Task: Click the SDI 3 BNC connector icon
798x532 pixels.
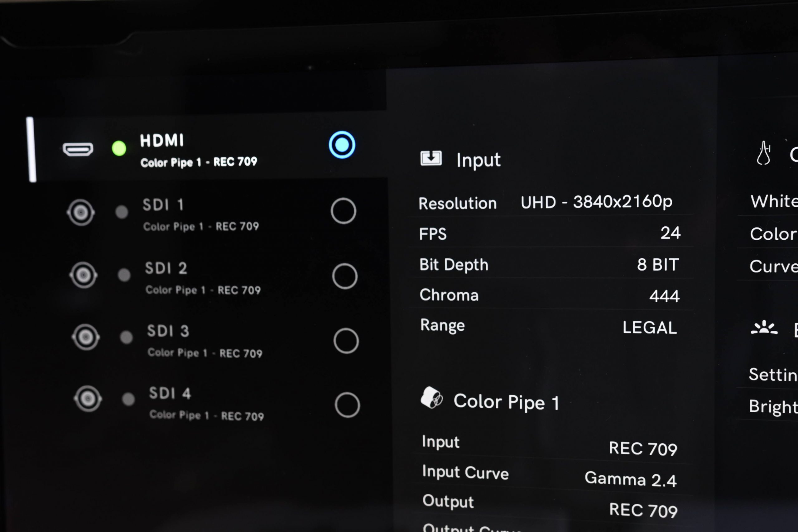Action: click(86, 337)
